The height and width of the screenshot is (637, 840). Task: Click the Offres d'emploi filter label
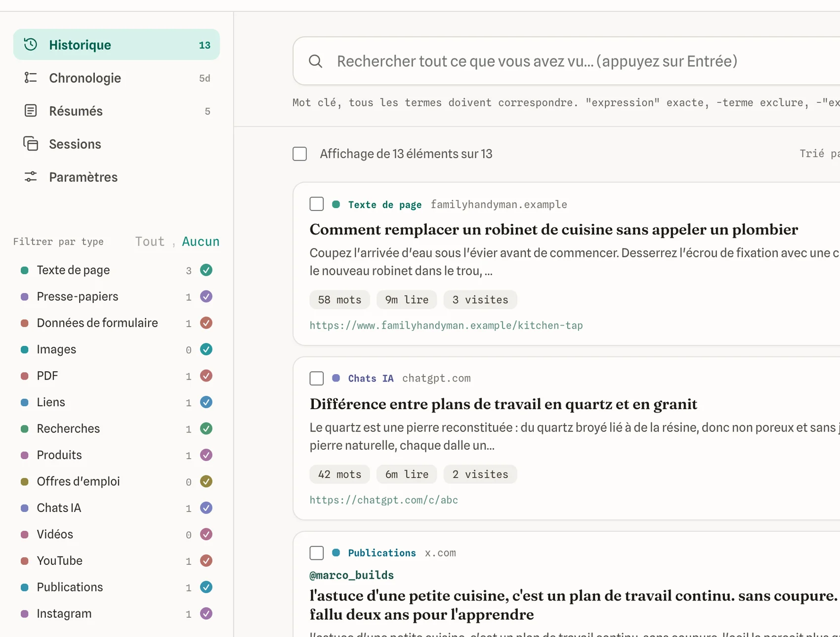pos(78,481)
